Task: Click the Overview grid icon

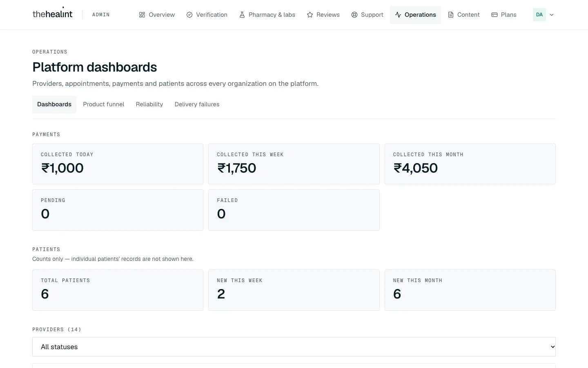Action: [x=142, y=15]
